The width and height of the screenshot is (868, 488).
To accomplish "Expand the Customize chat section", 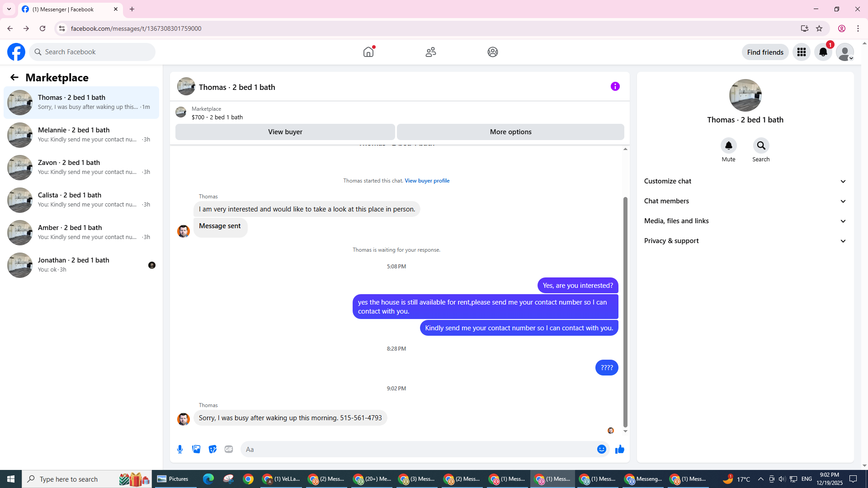I will [x=745, y=181].
